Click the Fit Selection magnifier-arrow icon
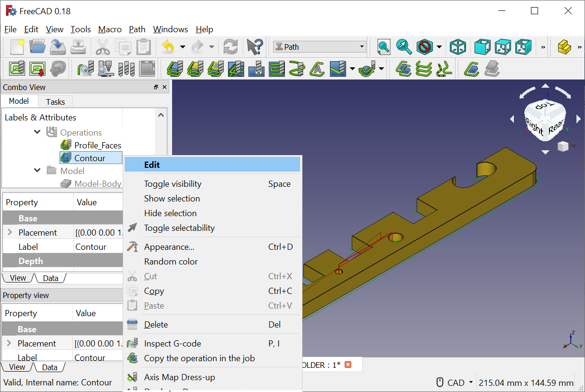The height and width of the screenshot is (392, 585). pos(404,47)
